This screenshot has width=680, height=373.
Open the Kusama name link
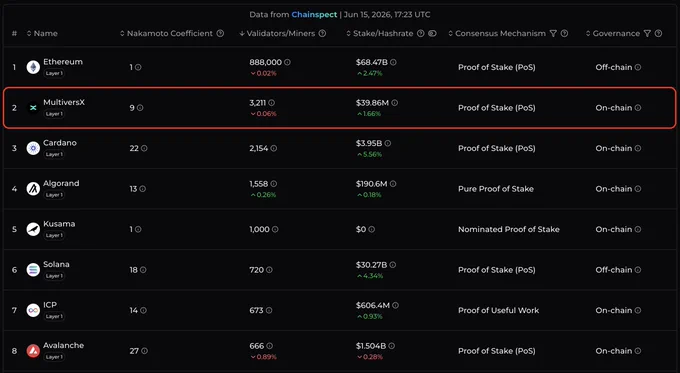click(59, 224)
